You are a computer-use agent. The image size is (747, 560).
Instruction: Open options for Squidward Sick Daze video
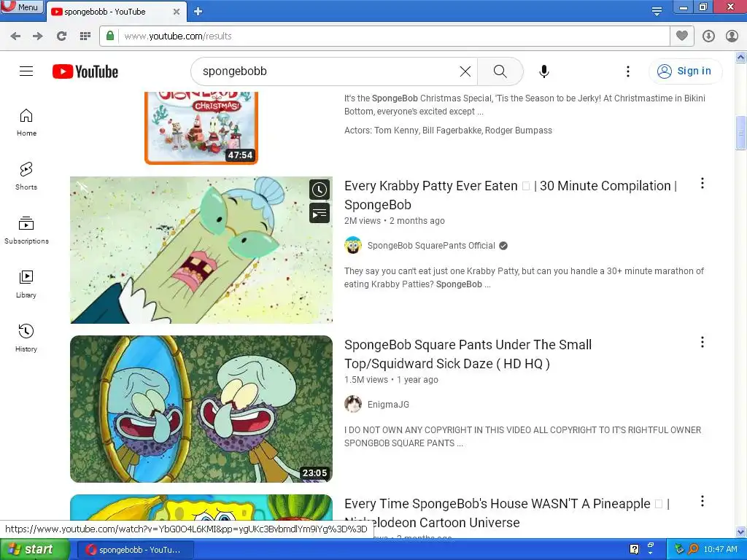coord(703,342)
